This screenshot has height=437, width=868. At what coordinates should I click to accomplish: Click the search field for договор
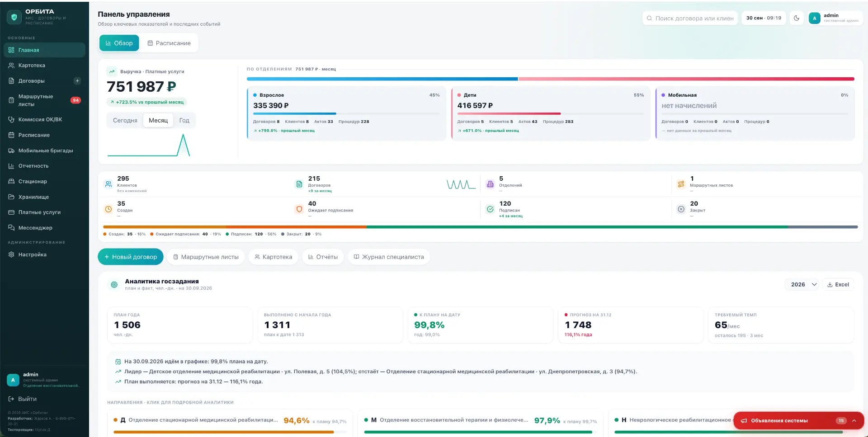pos(690,18)
